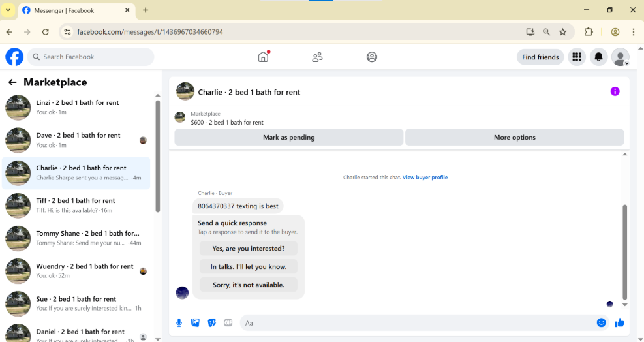The width and height of the screenshot is (644, 342).
Task: Open the Linzi conversation
Action: [x=76, y=107]
